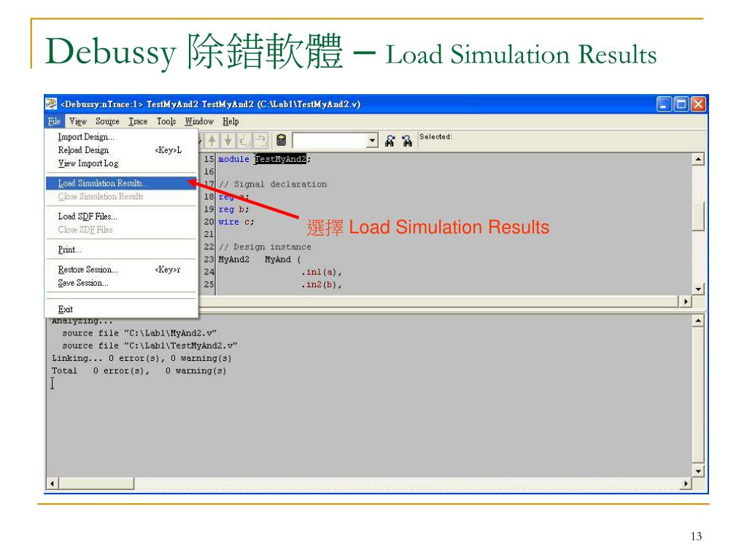Open the Tools menu
This screenshot has height=560, width=747.
(166, 122)
